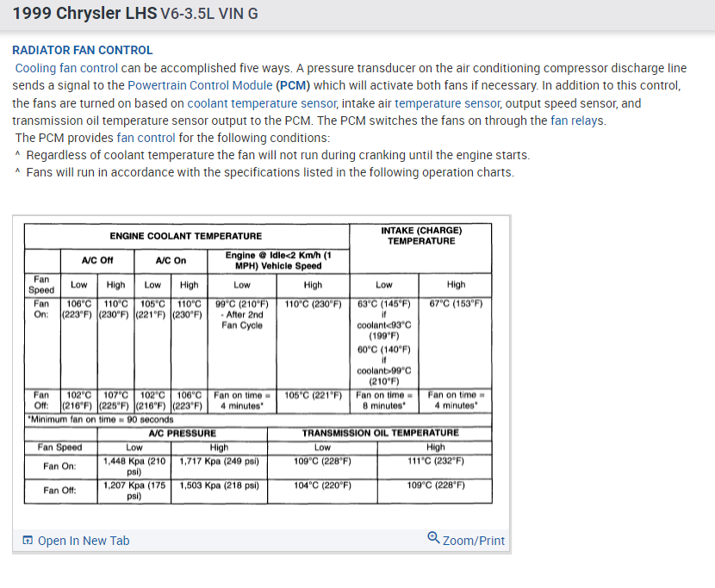
Task: Click the A/C Off column header
Action: (x=97, y=261)
